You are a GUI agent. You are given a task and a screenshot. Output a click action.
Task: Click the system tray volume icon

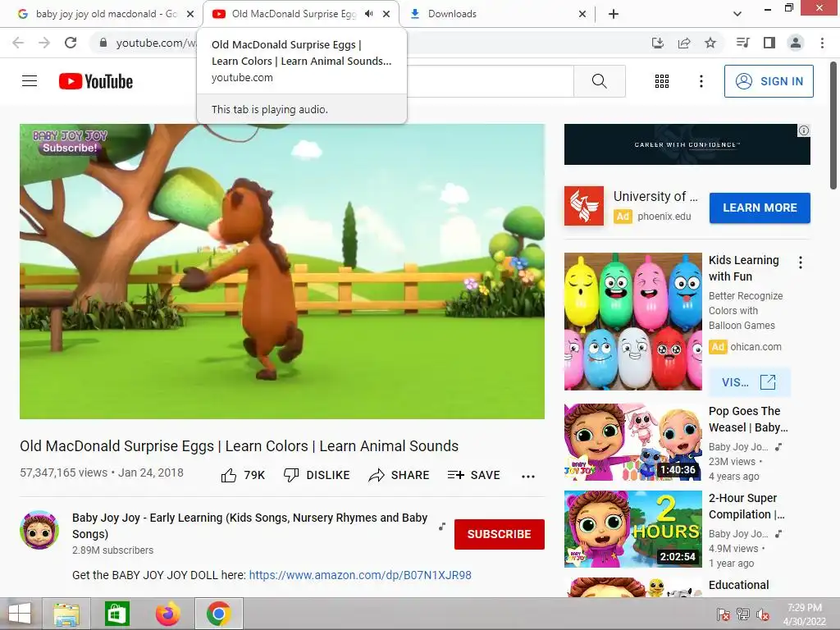pos(763,614)
